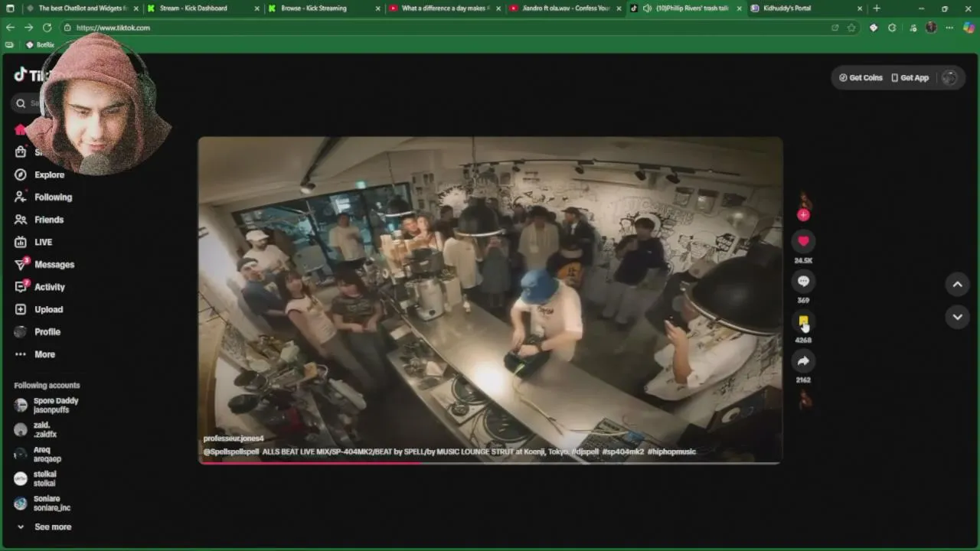Click the #hiphopmusic hashtag in caption

tap(671, 452)
